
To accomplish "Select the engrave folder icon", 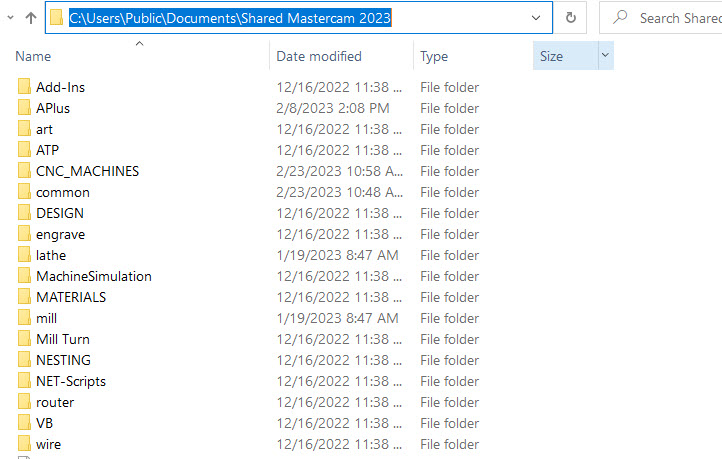I will 24,234.
